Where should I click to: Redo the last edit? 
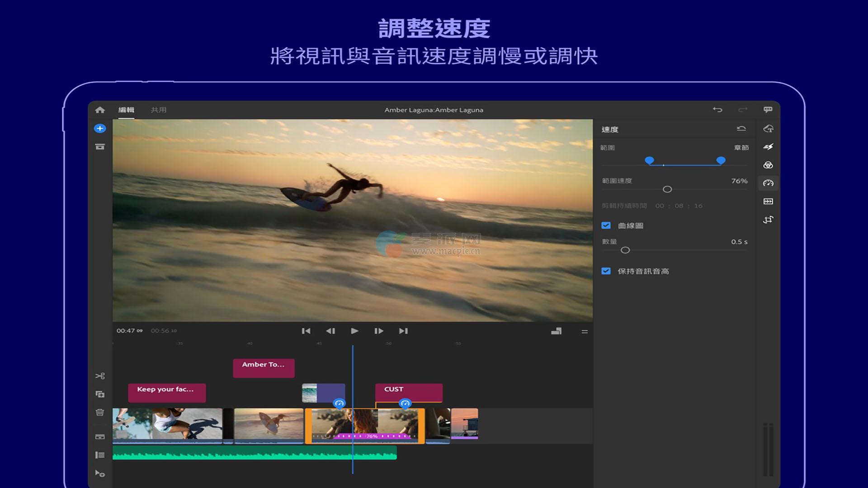pyautogui.click(x=742, y=110)
